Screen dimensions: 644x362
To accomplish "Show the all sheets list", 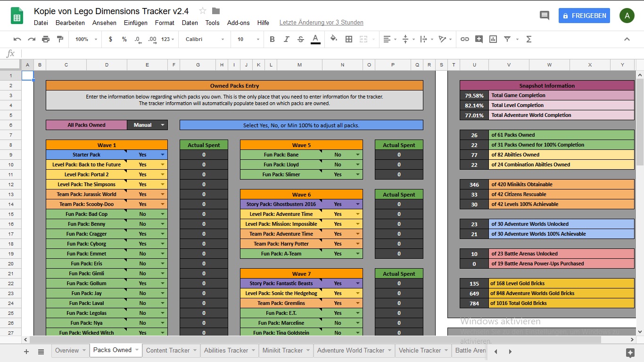I will coord(41,351).
